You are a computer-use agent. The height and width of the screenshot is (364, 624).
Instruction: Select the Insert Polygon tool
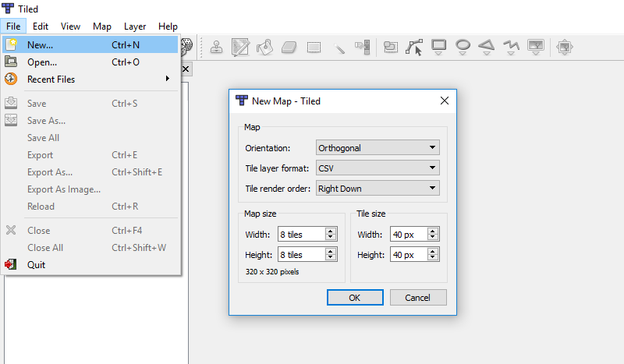coord(487,47)
